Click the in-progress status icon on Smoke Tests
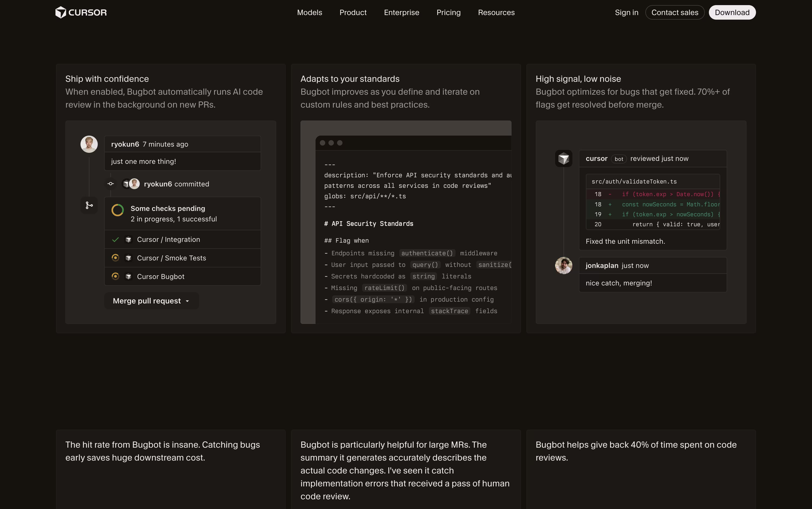This screenshot has height=509, width=812. (115, 257)
